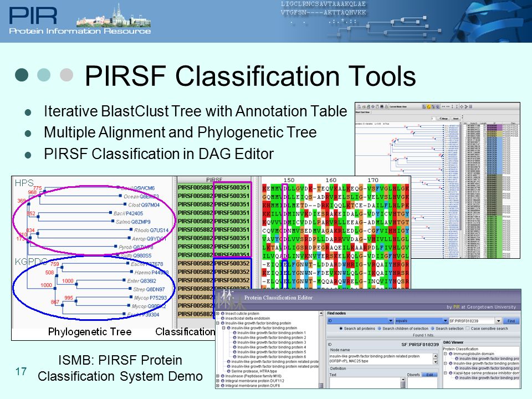Select the Search all proteins radio button

pyautogui.click(x=341, y=329)
